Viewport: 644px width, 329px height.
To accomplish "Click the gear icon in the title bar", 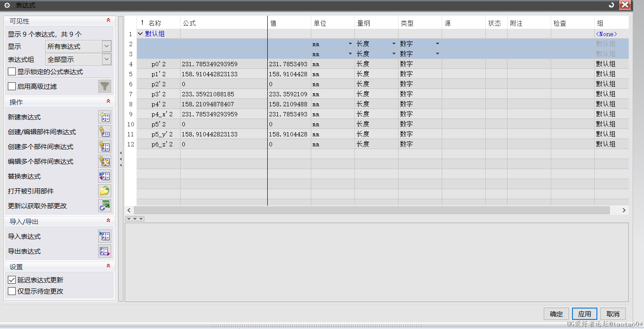I will point(7,5).
